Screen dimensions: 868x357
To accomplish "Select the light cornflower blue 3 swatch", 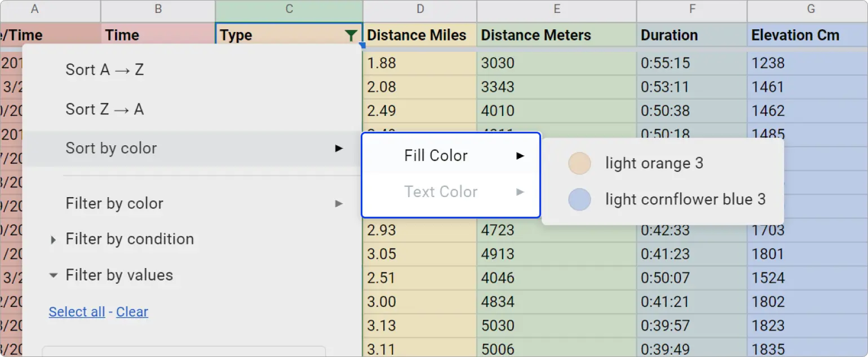I will [x=579, y=200].
